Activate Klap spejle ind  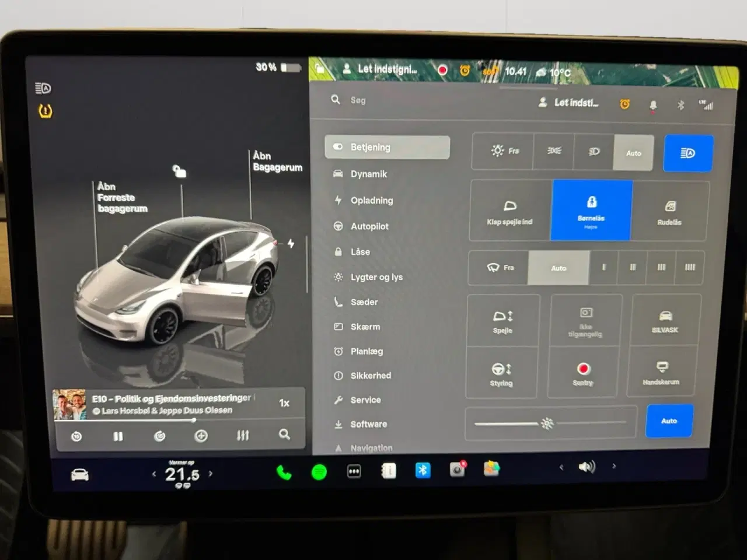(509, 210)
